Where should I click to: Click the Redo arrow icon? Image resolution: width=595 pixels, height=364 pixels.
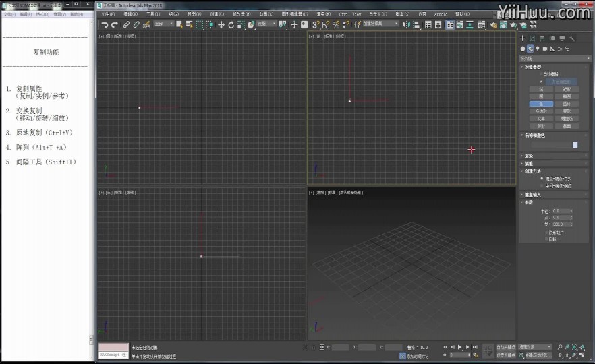pos(114,25)
